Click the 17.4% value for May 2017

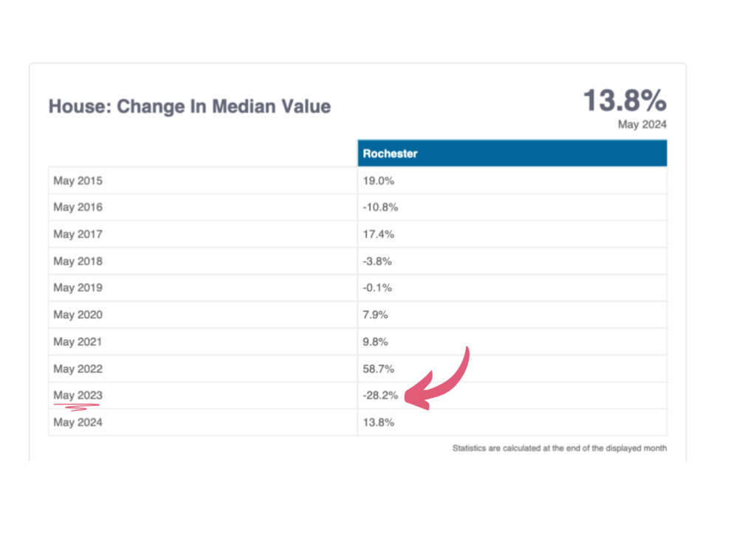377,234
